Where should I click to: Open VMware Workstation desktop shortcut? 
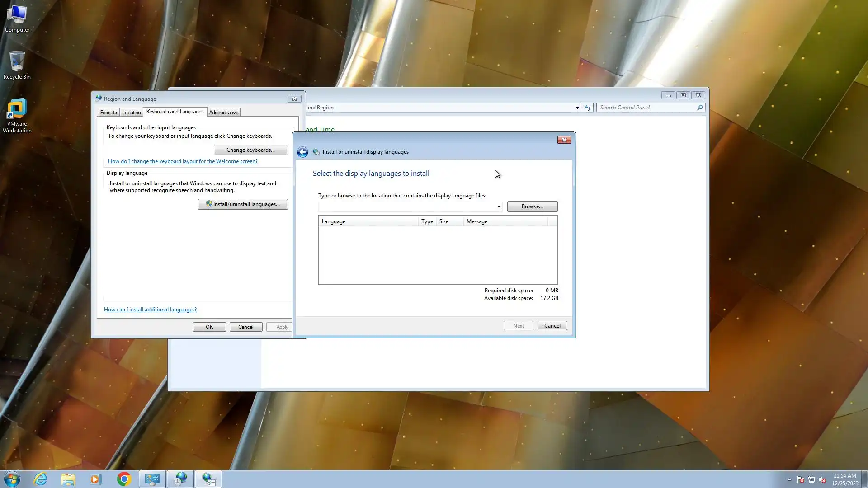click(x=17, y=115)
